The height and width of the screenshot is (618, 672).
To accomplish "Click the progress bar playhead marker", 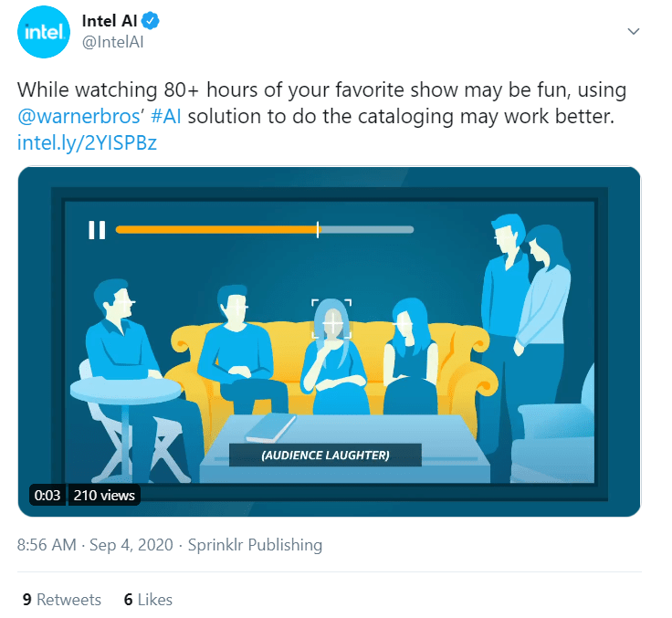I will 318,230.
